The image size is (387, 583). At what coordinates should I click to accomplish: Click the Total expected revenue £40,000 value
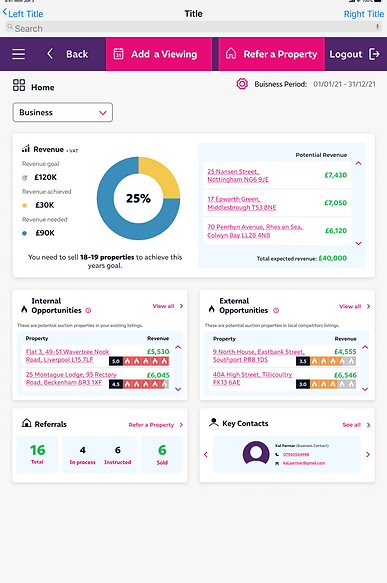click(x=333, y=258)
